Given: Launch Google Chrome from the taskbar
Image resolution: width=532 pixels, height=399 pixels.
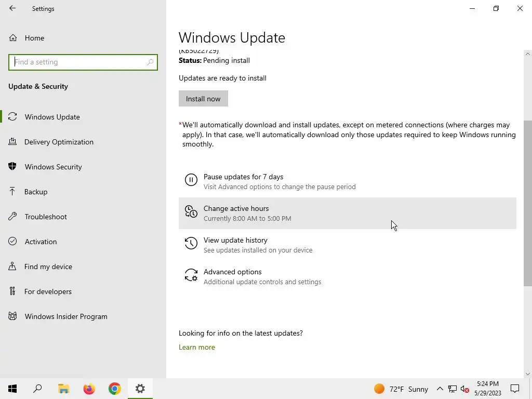Looking at the screenshot, I should (115, 389).
